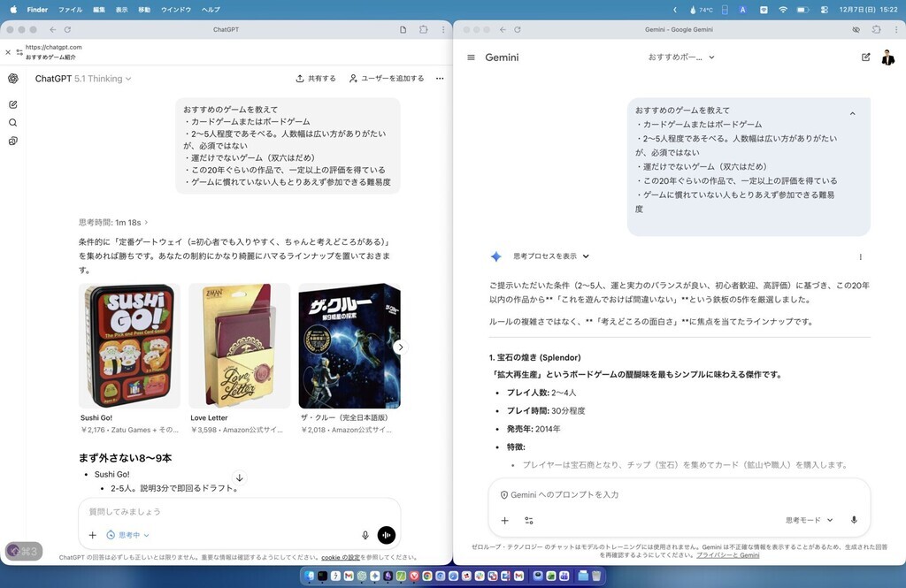906x588 pixels.
Task: Close the ChatGPT address bar overlay
Action: click(8, 52)
